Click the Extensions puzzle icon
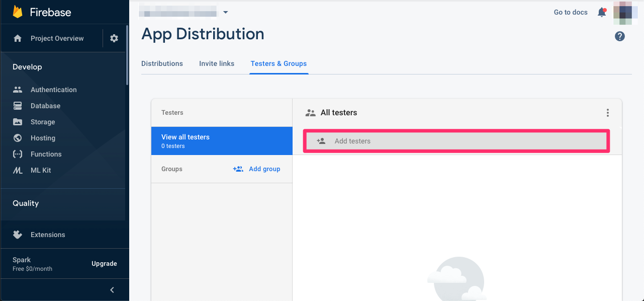This screenshot has width=644, height=301. [18, 235]
